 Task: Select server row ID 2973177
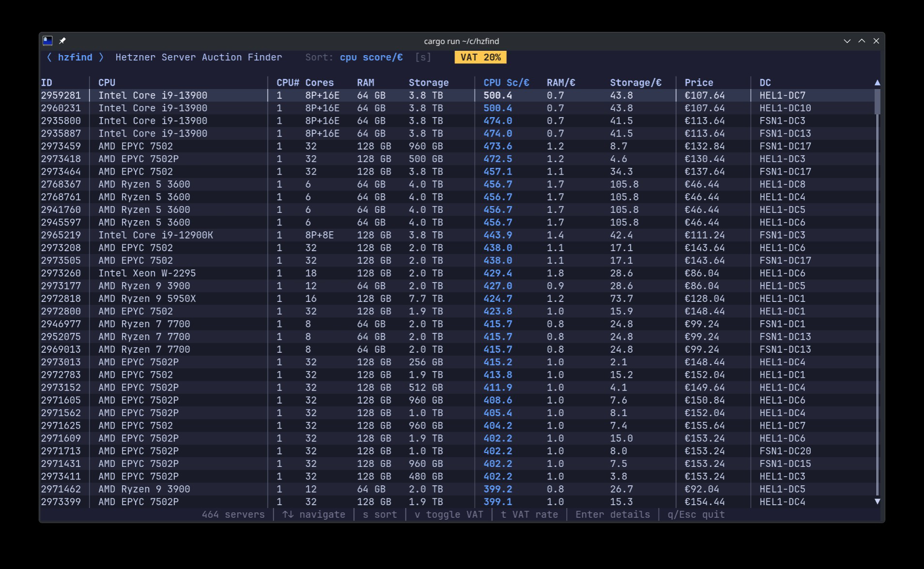click(457, 286)
